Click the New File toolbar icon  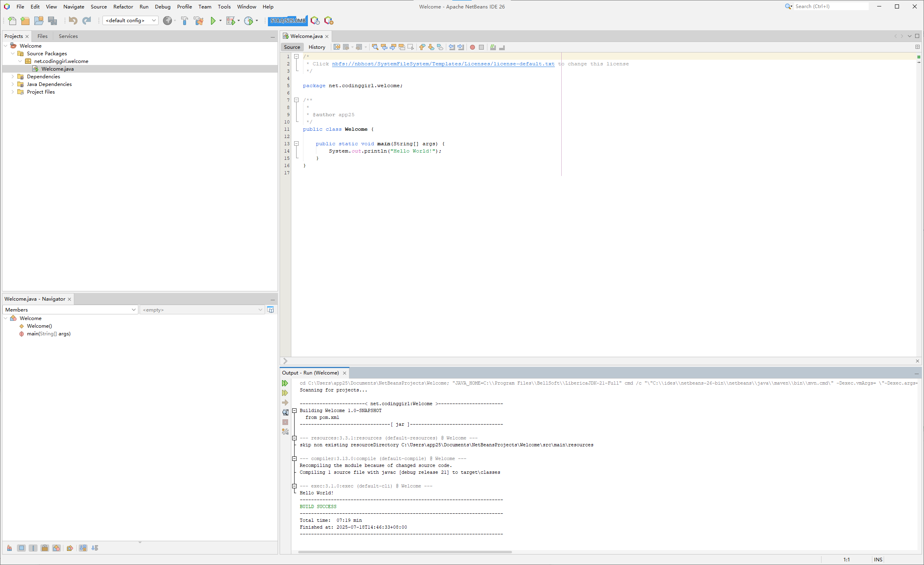pyautogui.click(x=12, y=21)
